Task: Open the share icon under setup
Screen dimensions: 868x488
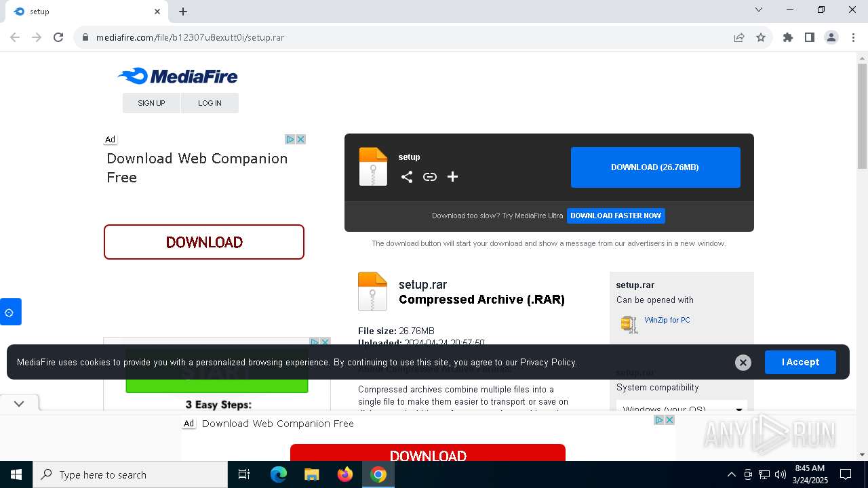Action: [407, 177]
